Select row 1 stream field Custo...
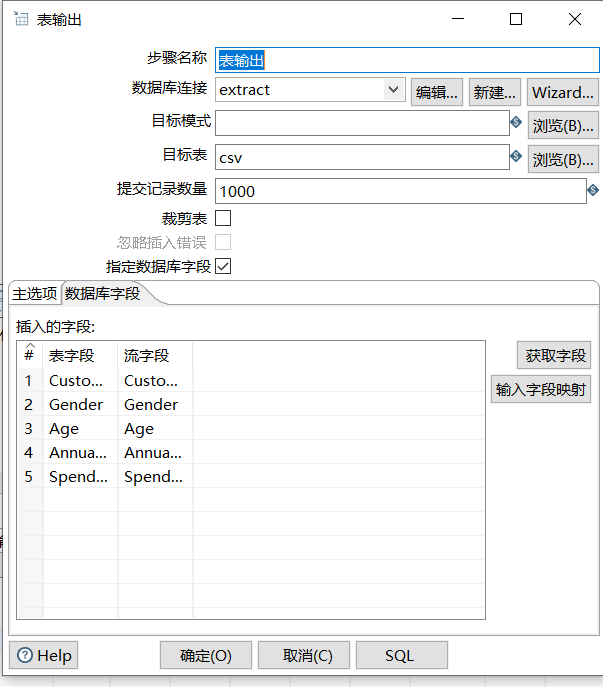The image size is (603, 687). click(x=156, y=380)
